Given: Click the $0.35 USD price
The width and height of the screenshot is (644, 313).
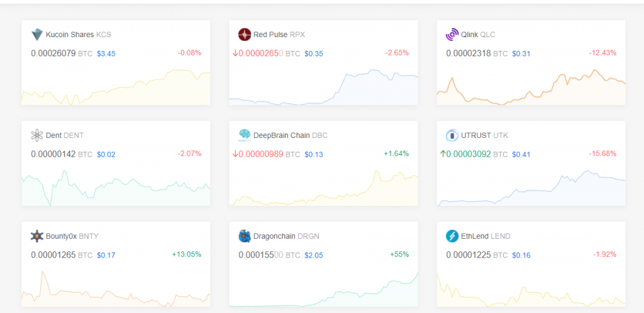Looking at the screenshot, I should [314, 54].
